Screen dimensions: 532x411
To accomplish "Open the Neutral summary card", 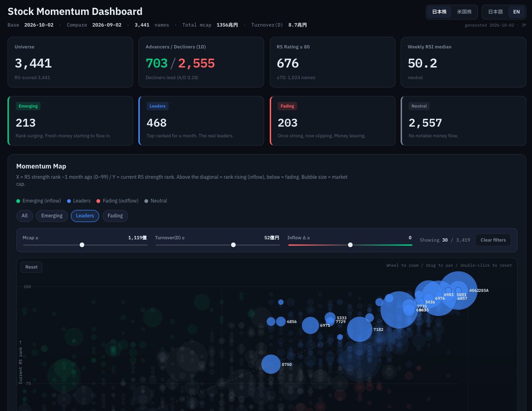I will pyautogui.click(x=464, y=121).
